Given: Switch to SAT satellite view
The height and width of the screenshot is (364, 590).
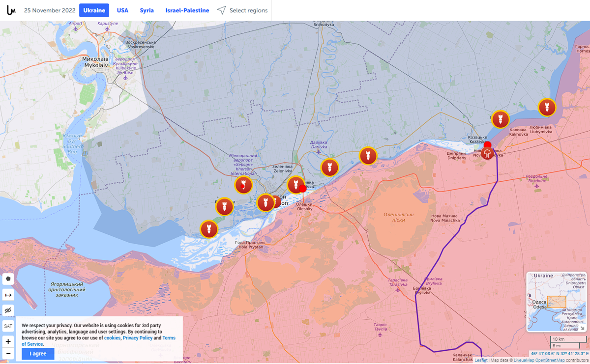Looking at the screenshot, I should tap(8, 326).
